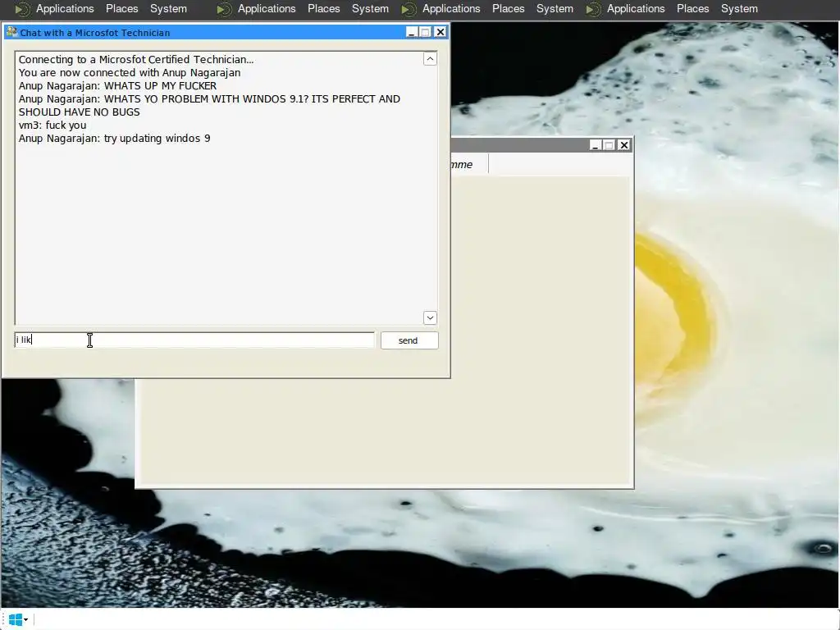
Task: Click the 'vm3: fuck you' message
Action: 52,126
